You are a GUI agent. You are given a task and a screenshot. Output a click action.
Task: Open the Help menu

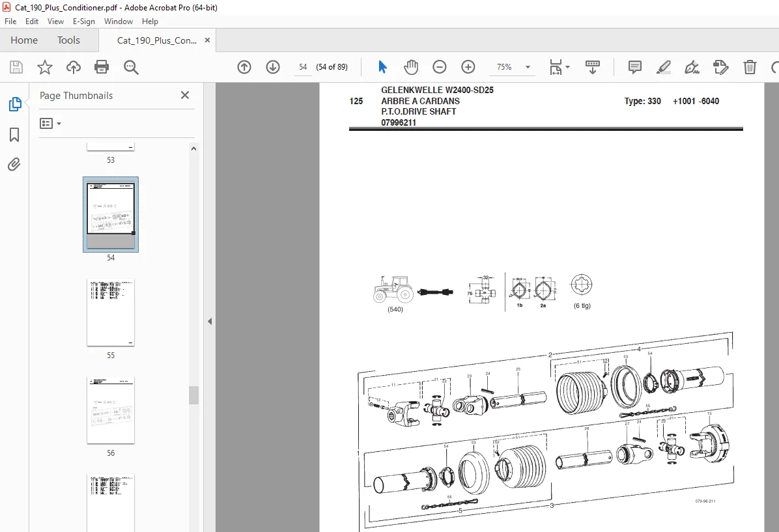point(150,21)
